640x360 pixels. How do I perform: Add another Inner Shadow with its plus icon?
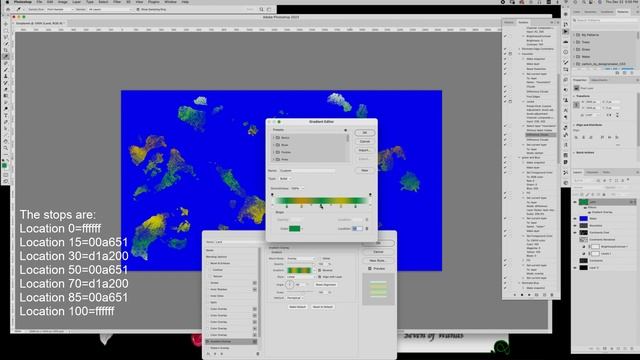coord(254,289)
